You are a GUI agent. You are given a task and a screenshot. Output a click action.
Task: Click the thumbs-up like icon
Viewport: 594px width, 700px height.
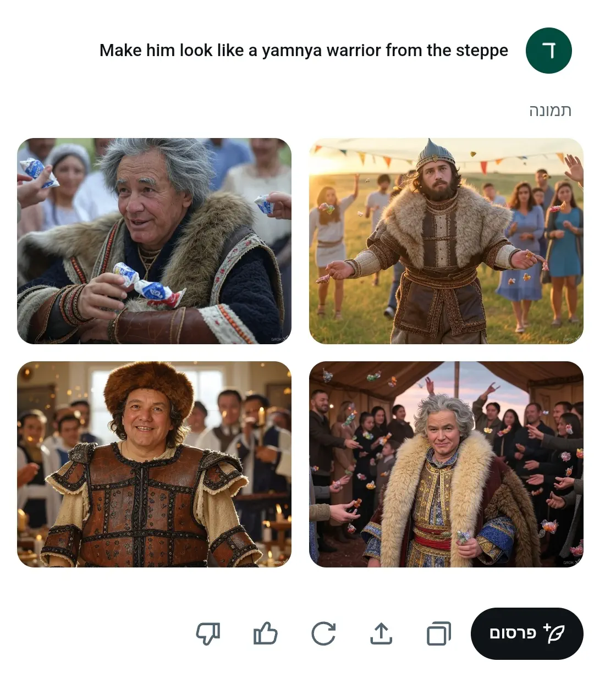pyautogui.click(x=266, y=633)
